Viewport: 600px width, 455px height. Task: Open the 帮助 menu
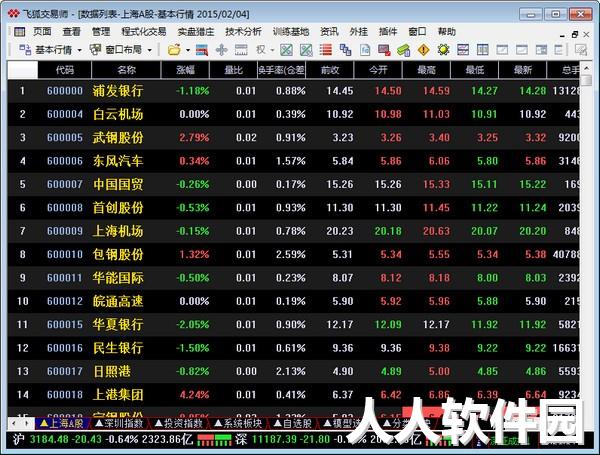tap(447, 32)
